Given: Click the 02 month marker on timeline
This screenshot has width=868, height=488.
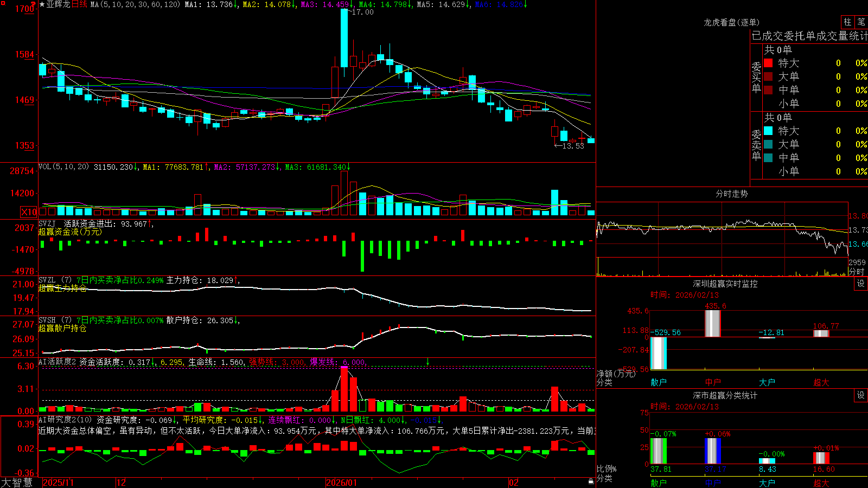Looking at the screenshot, I should point(513,483).
